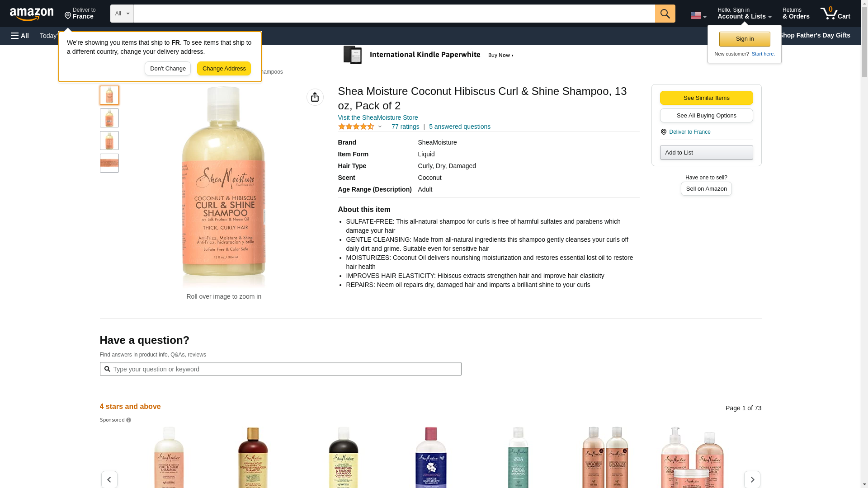Image resolution: width=868 pixels, height=488 pixels.
Task: Click the yellow Sign in button
Action: [x=744, y=39]
